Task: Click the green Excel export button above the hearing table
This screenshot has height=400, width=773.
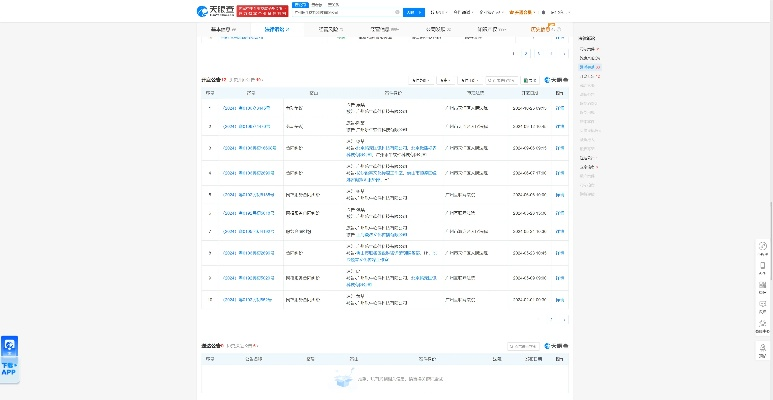Action: click(x=531, y=80)
